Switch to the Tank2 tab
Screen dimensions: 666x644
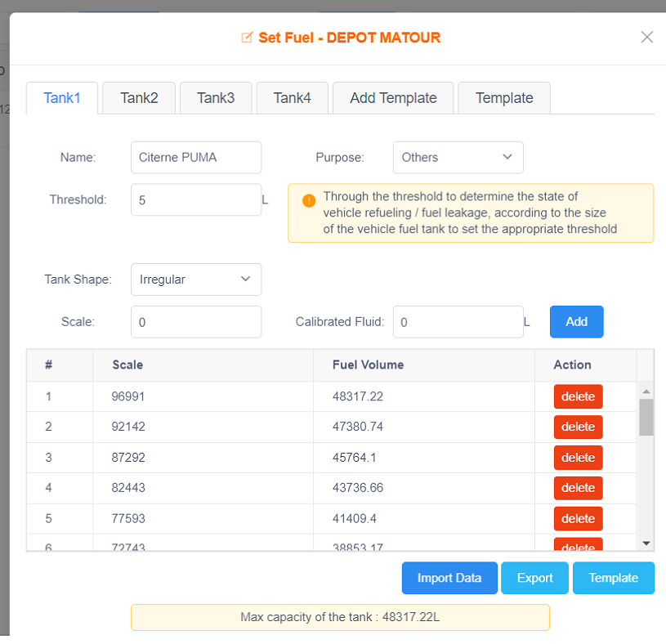[139, 98]
